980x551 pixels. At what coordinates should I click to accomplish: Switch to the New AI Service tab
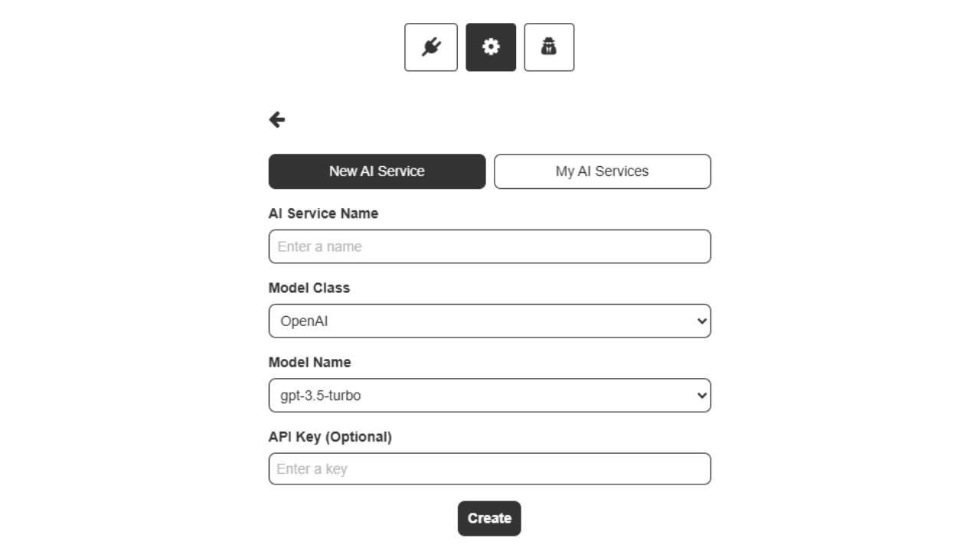[x=377, y=171]
